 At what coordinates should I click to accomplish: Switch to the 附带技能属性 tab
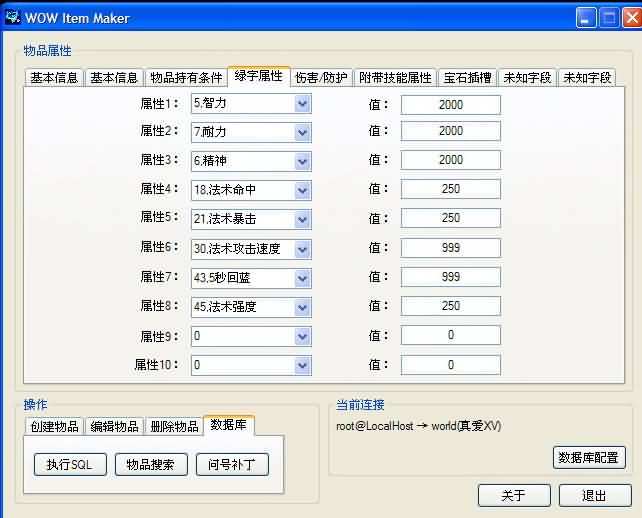[395, 77]
